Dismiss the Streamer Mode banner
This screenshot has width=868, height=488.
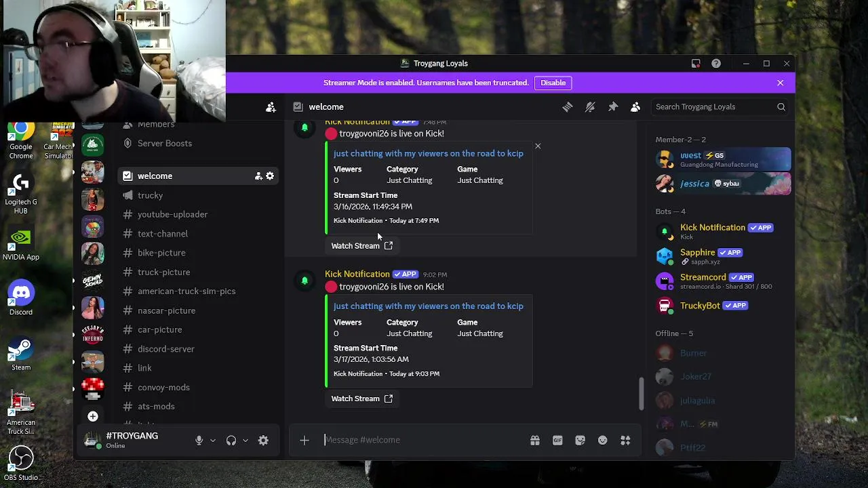coord(780,83)
